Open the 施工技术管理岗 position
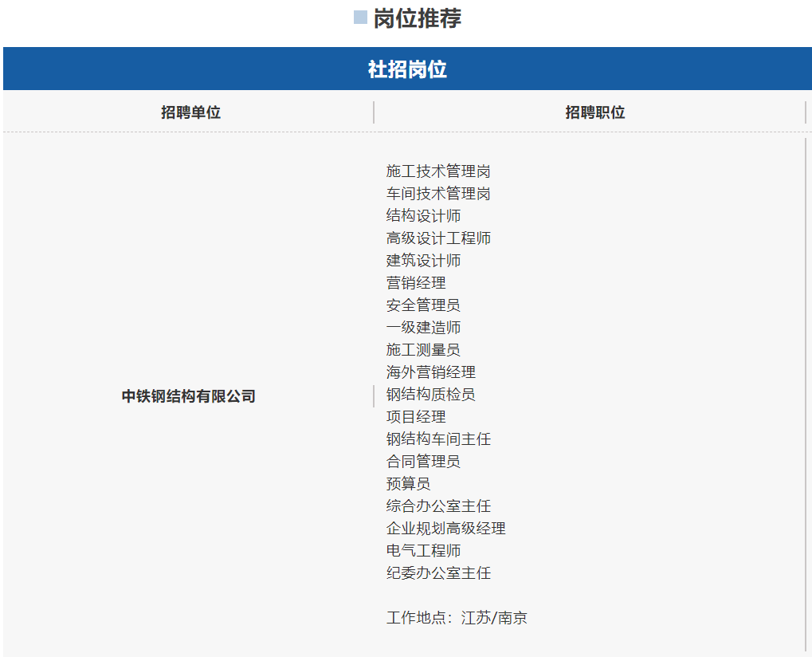Image resolution: width=812 pixels, height=657 pixels. [x=438, y=171]
